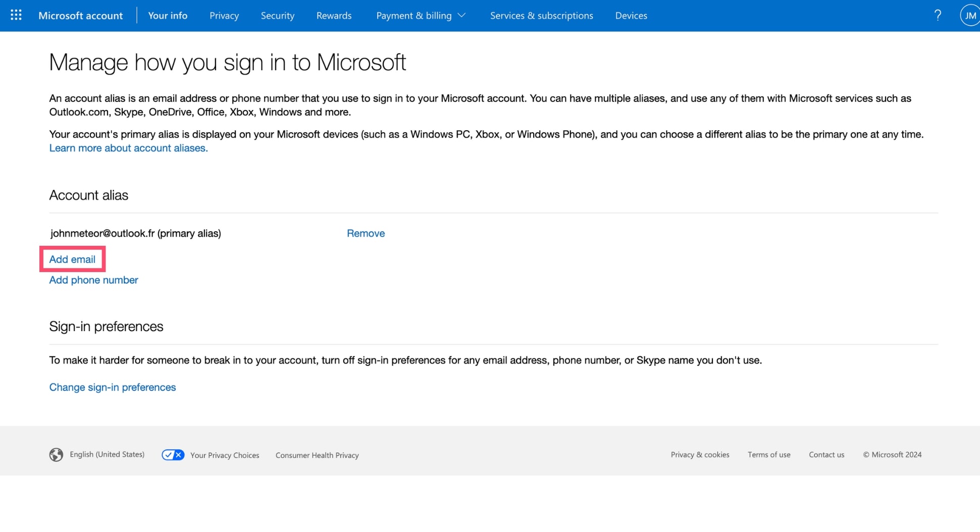980x532 pixels.
Task: Click the Sign-in preferences heading
Action: [106, 327]
